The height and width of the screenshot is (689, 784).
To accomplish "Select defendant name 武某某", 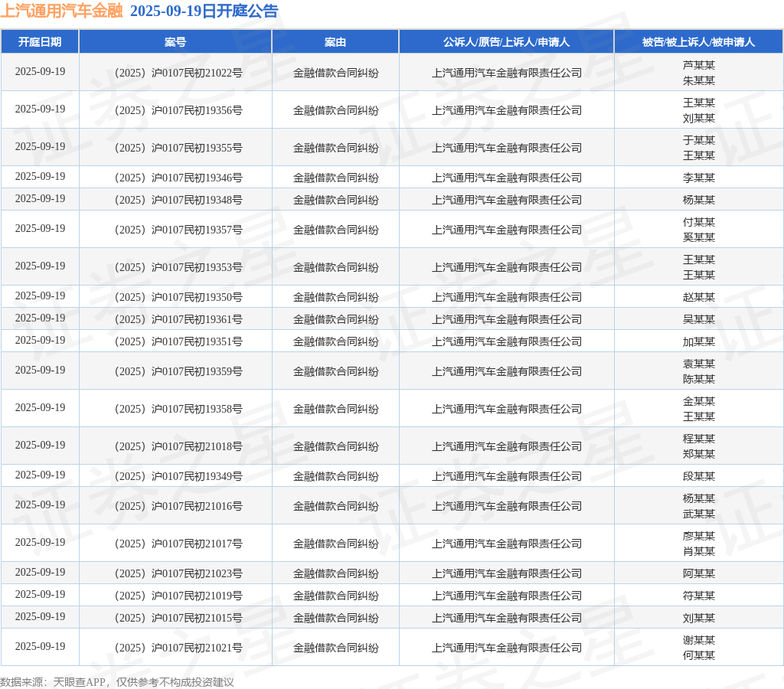I will click(698, 514).
